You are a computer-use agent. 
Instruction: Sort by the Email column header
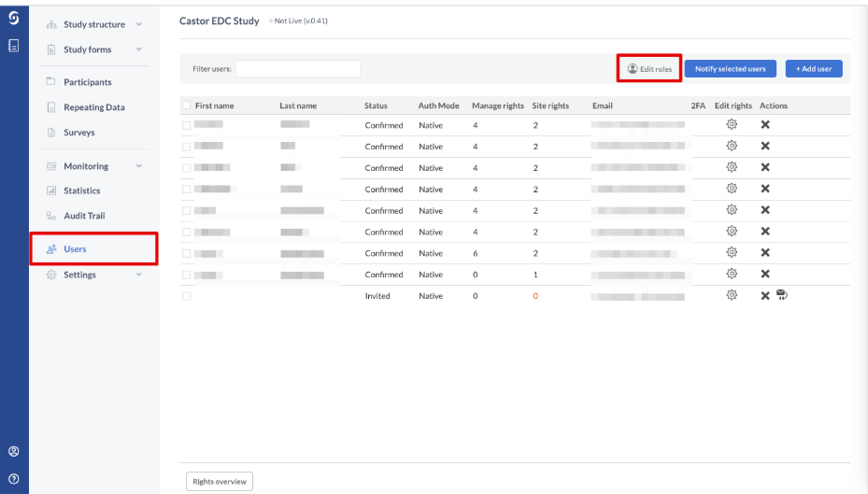point(603,106)
